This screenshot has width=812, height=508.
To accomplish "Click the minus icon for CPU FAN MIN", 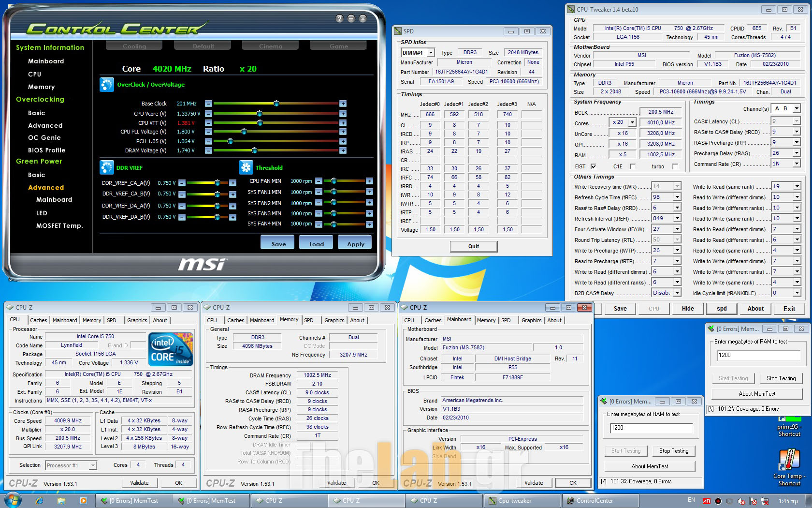I will (x=319, y=181).
